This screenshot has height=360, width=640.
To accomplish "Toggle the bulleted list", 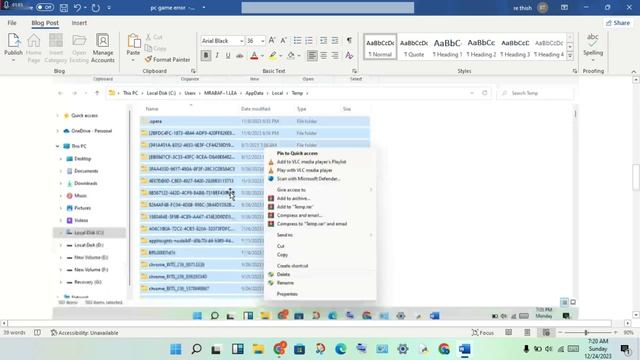I will click(297, 40).
